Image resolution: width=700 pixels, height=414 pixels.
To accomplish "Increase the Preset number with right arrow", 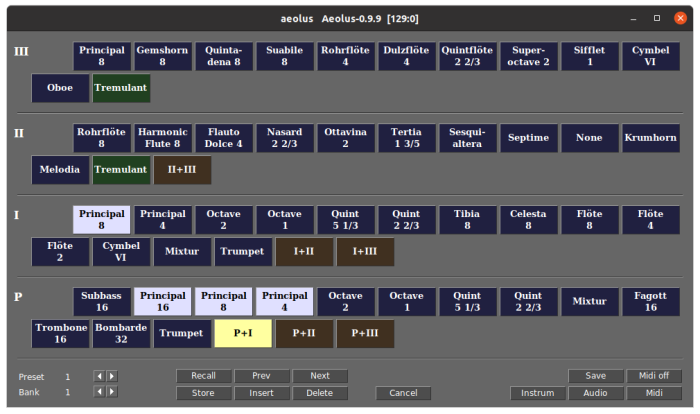I will [112, 376].
